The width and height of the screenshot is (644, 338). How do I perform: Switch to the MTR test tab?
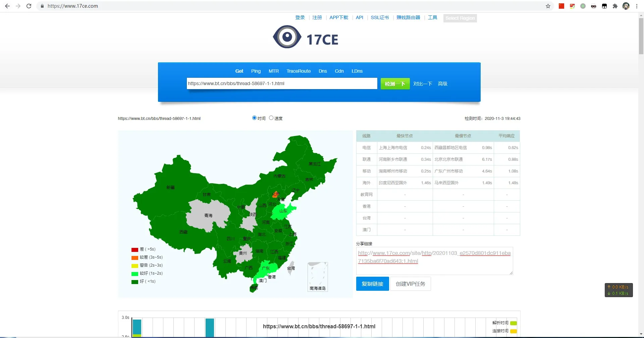[274, 71]
